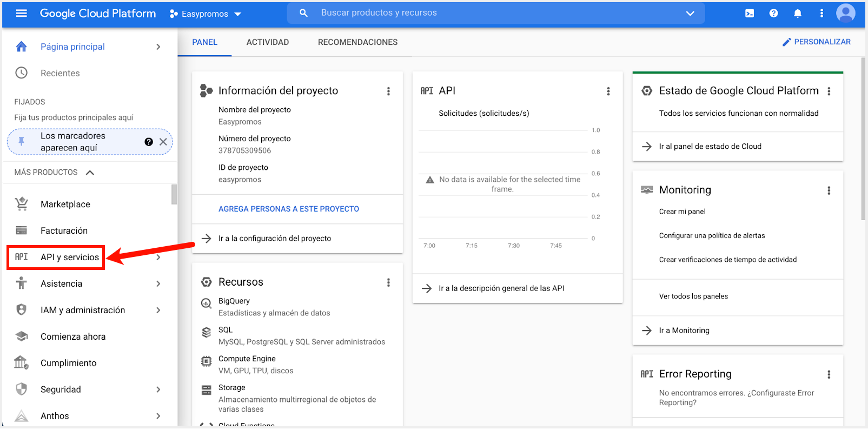Click Crear verificaciones de tiempo de actividad
Viewport: 868px width, 429px height.
click(728, 260)
